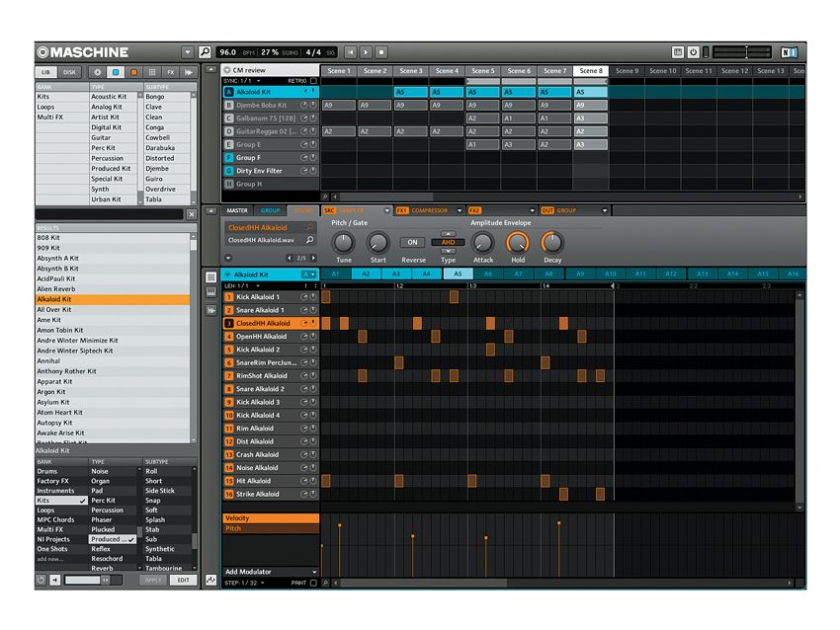The width and height of the screenshot is (840, 630).
Task: Select the Velocity modulation lane
Action: [271, 518]
